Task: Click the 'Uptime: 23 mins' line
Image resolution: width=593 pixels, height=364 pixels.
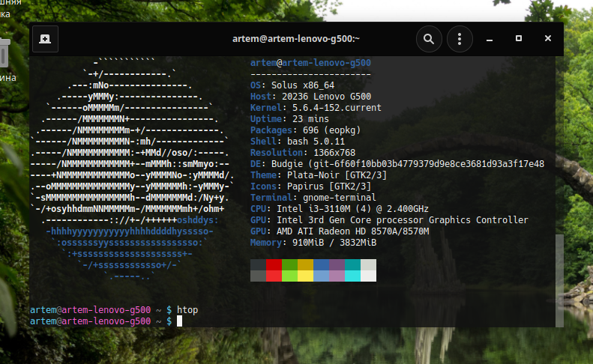Action: click(x=289, y=119)
